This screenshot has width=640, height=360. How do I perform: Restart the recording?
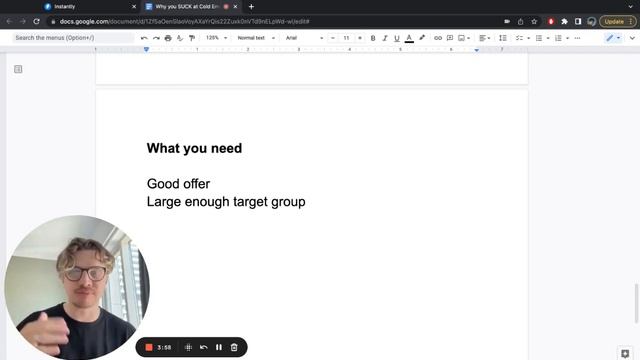(x=204, y=347)
